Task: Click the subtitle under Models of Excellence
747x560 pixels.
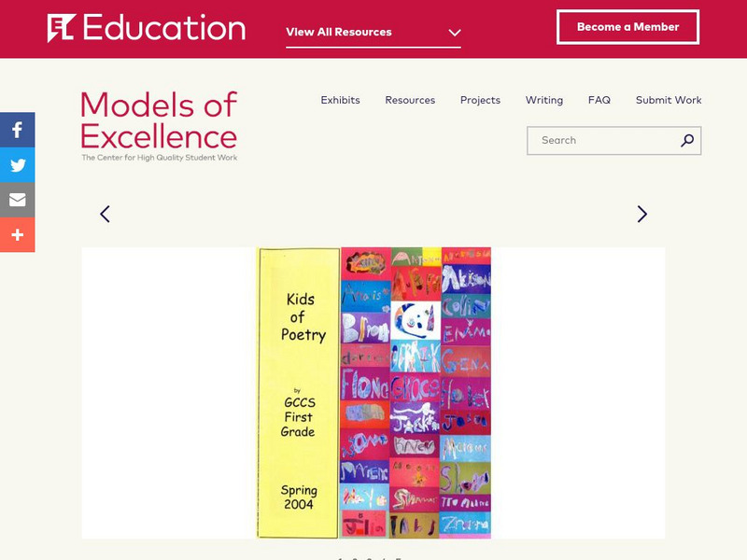Action: [x=159, y=158]
